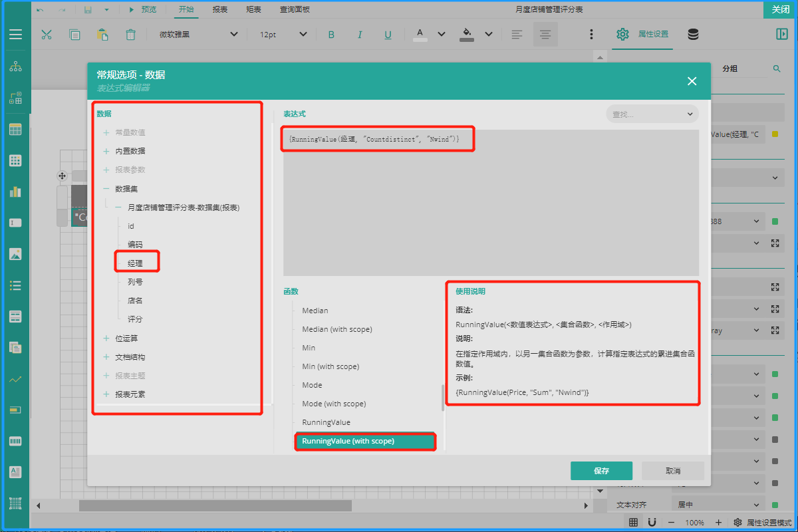This screenshot has width=798, height=532.
Task: Click the 取消 button
Action: [672, 471]
